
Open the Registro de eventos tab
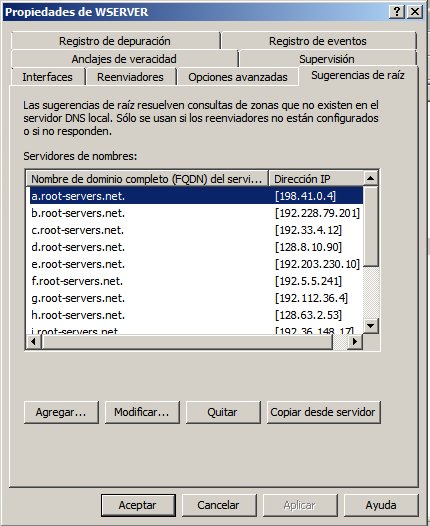point(318,41)
